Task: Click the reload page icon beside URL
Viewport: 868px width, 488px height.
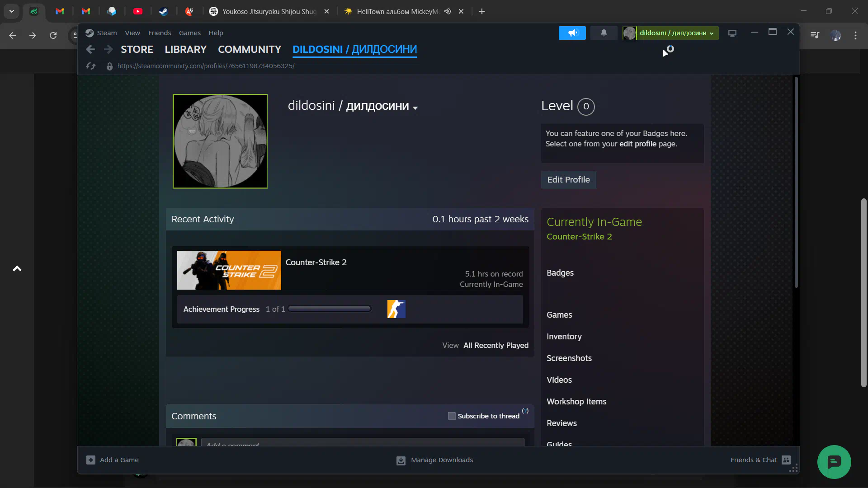Action: pos(91,66)
